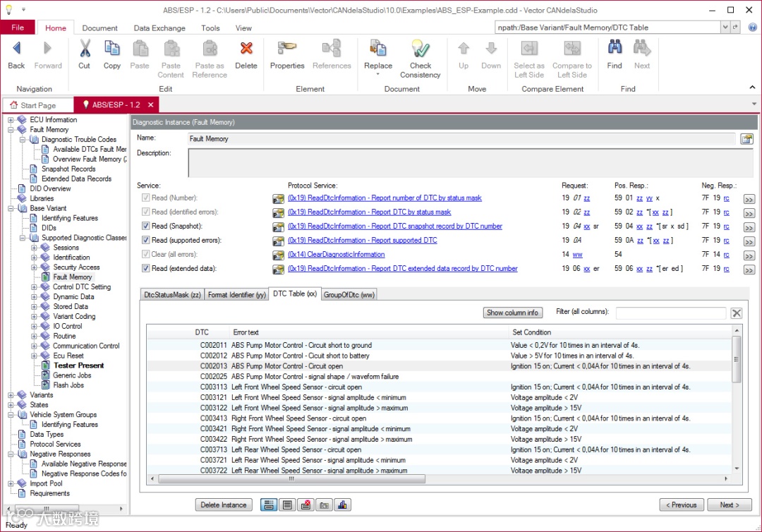Open the Replace tool

pyautogui.click(x=378, y=59)
